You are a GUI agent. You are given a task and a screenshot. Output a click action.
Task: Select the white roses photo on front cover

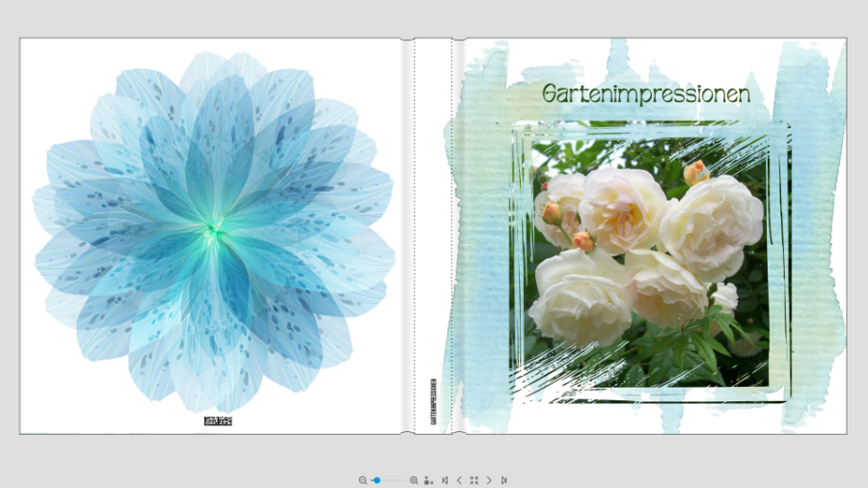click(x=650, y=262)
